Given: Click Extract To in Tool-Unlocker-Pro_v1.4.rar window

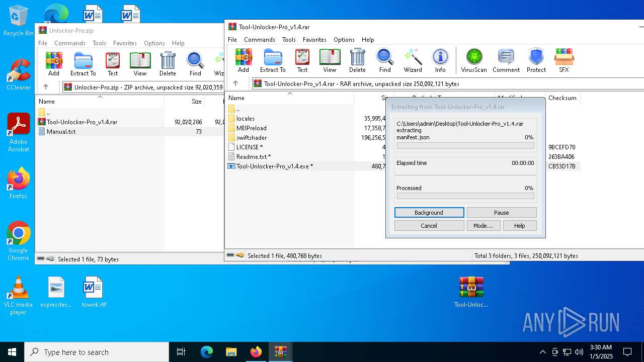Looking at the screenshot, I should pos(273,61).
